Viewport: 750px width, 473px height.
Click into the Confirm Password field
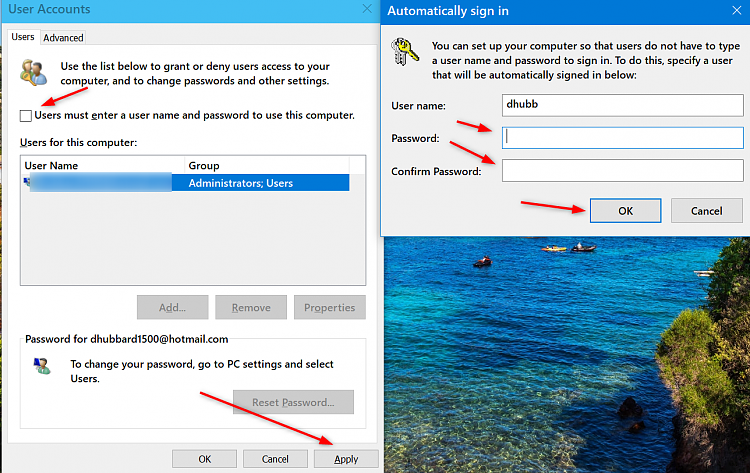622,171
